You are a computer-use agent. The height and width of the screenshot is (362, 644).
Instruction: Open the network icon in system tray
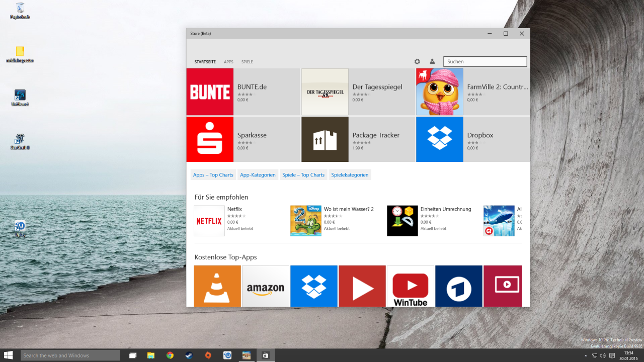coord(594,355)
